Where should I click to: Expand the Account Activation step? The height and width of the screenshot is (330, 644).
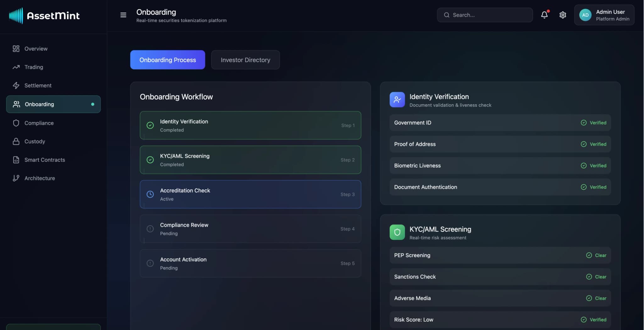[250, 263]
